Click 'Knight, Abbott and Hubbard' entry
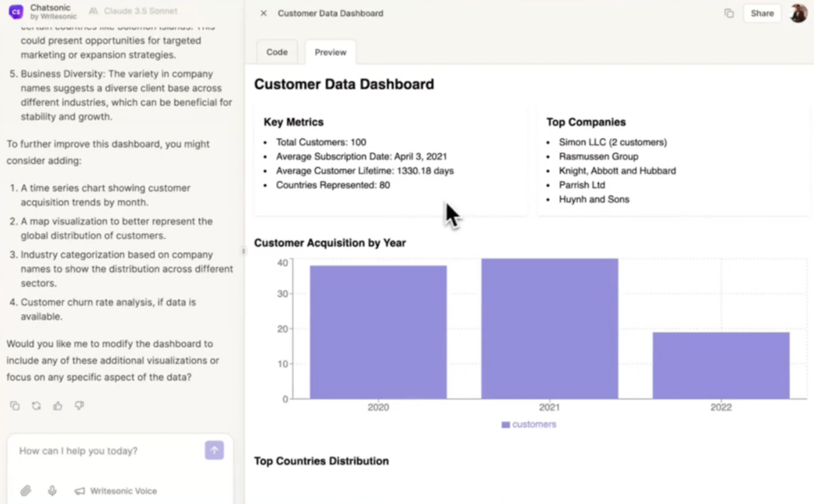The height and width of the screenshot is (504, 814). click(x=617, y=171)
